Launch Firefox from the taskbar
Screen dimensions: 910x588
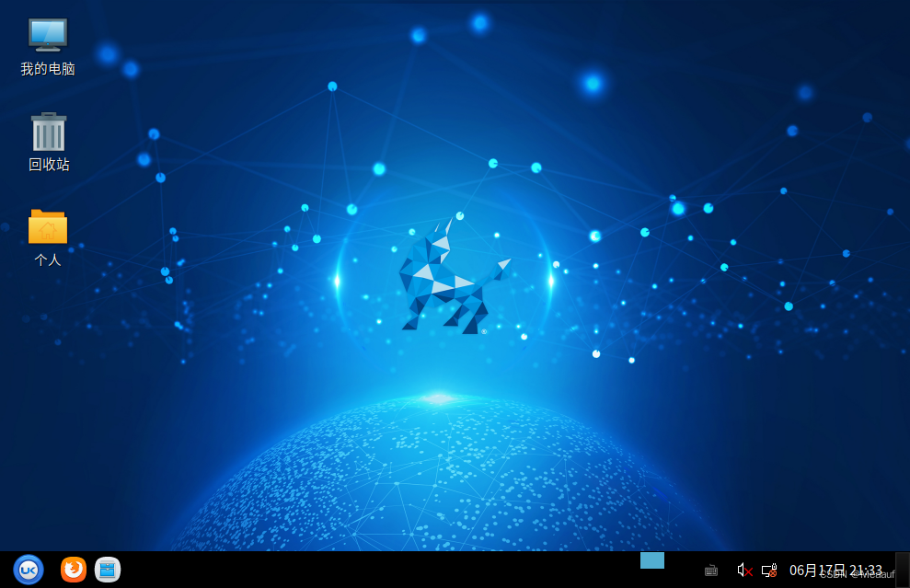click(x=73, y=570)
